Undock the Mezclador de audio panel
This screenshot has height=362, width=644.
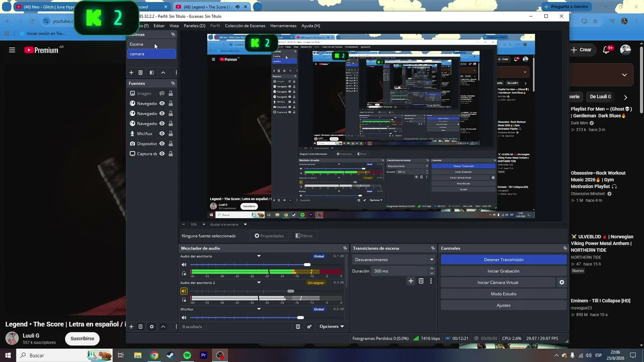pos(345,248)
